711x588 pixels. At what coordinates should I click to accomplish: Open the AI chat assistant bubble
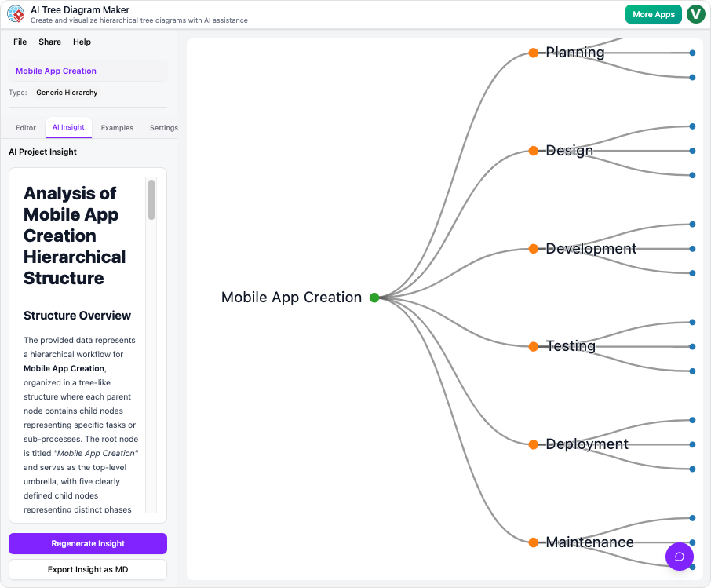coord(680,557)
